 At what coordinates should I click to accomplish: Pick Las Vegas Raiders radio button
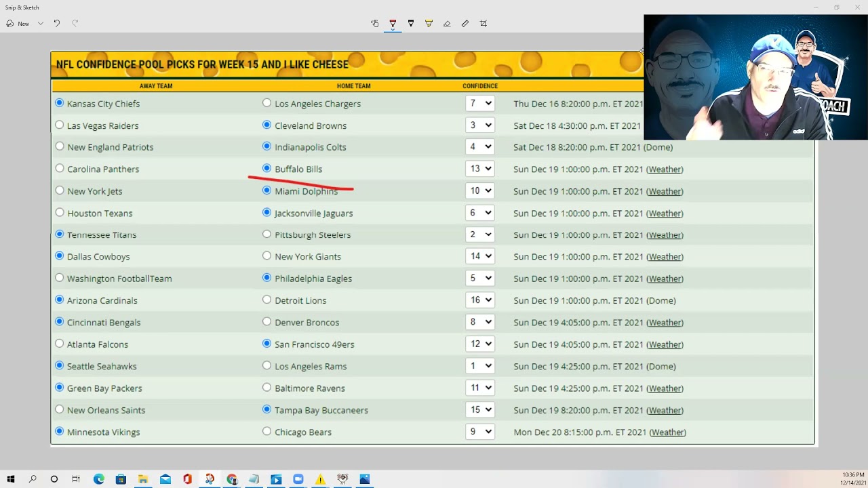(x=60, y=125)
